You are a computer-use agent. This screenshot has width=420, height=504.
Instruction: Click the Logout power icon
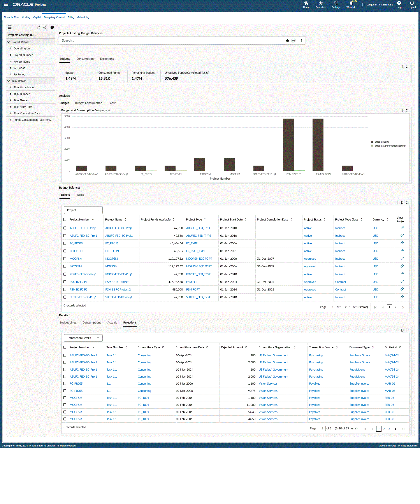(x=412, y=3)
